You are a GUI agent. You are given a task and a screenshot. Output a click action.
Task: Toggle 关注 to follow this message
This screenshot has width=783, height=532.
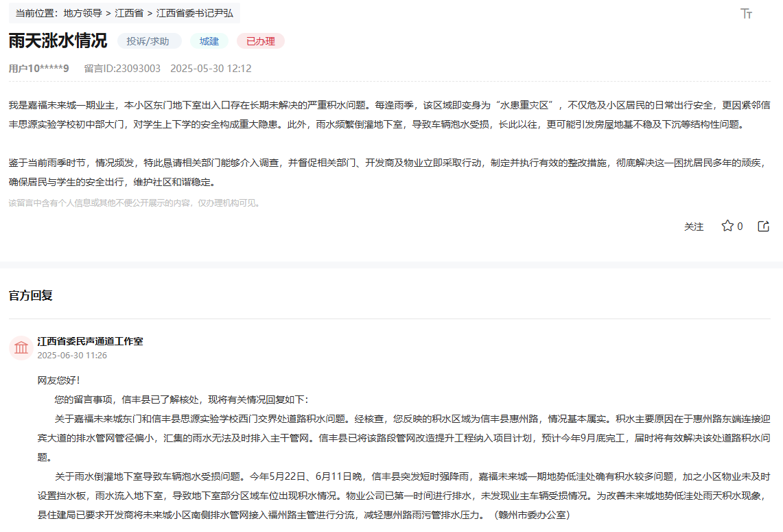(x=694, y=227)
